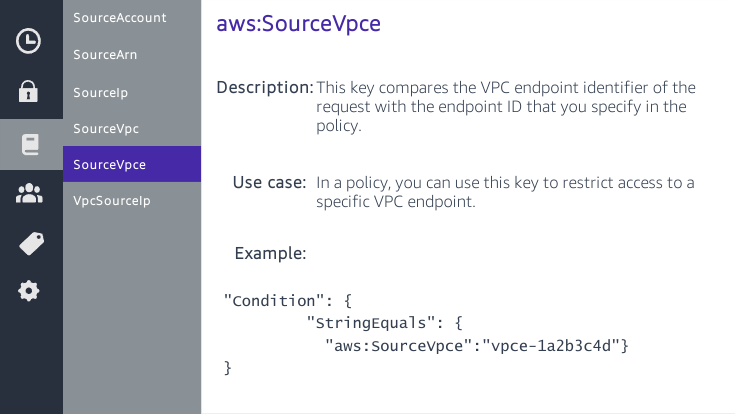Click the aws:SourceVpce page heading
The image size is (735, 415).
[x=298, y=23]
